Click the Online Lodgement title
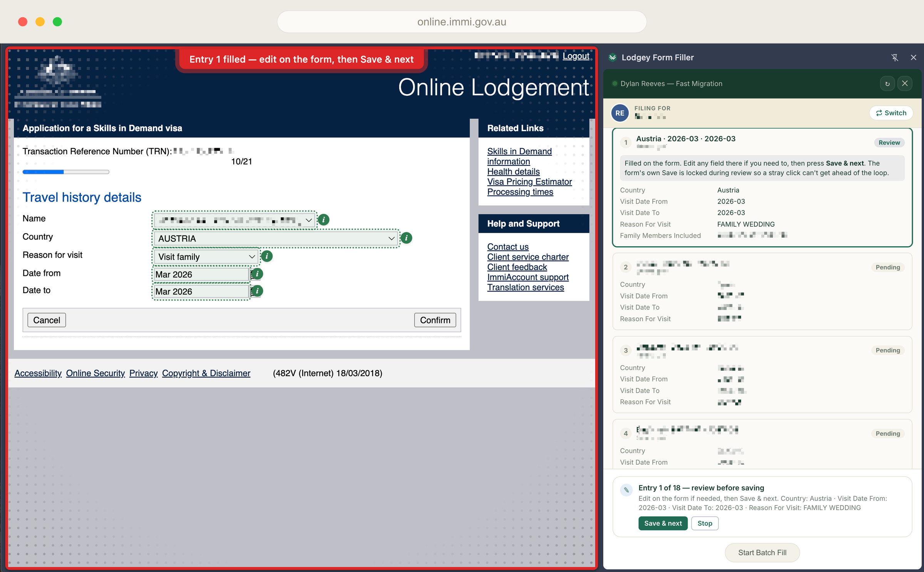 point(494,87)
